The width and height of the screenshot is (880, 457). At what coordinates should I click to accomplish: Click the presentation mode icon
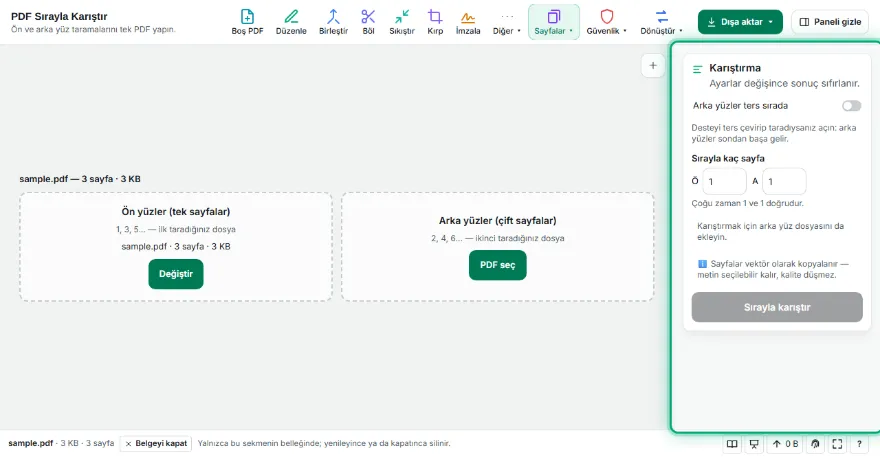coord(754,444)
